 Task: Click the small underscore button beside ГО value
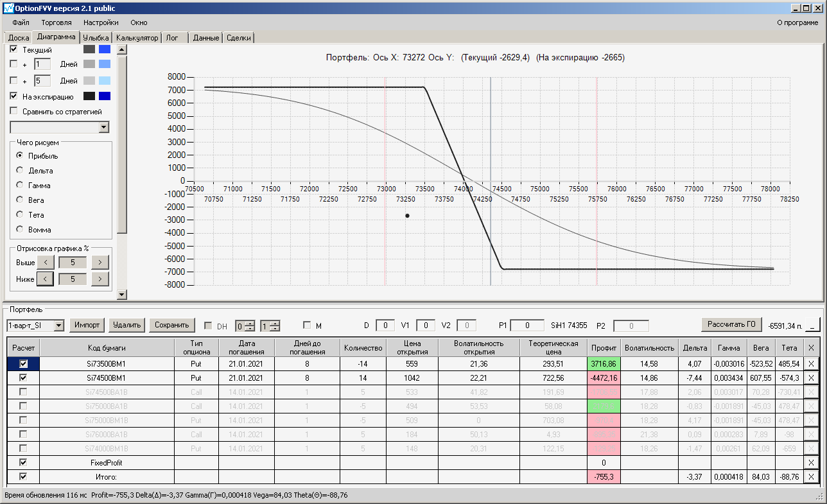pos(813,326)
